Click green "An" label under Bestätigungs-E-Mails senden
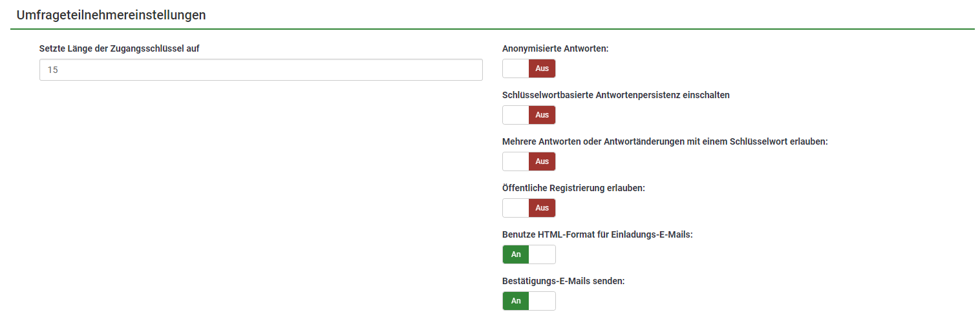This screenshot has height=330, width=980. 516,301
